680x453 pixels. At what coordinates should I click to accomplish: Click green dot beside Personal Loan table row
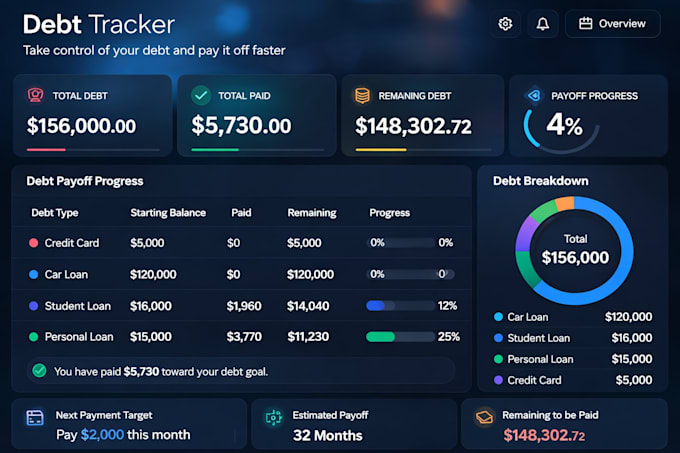[33, 337]
